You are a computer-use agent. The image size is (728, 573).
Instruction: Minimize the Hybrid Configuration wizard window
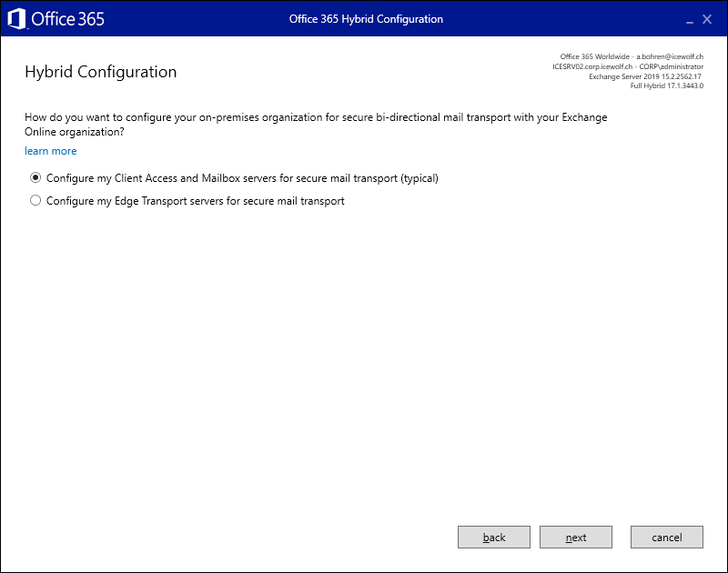pyautogui.click(x=690, y=20)
